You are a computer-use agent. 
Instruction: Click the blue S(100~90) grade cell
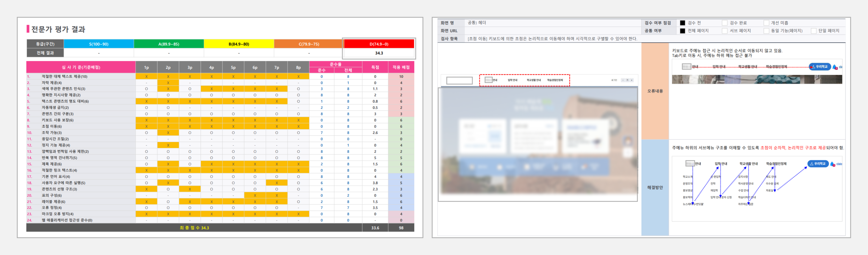[99, 44]
